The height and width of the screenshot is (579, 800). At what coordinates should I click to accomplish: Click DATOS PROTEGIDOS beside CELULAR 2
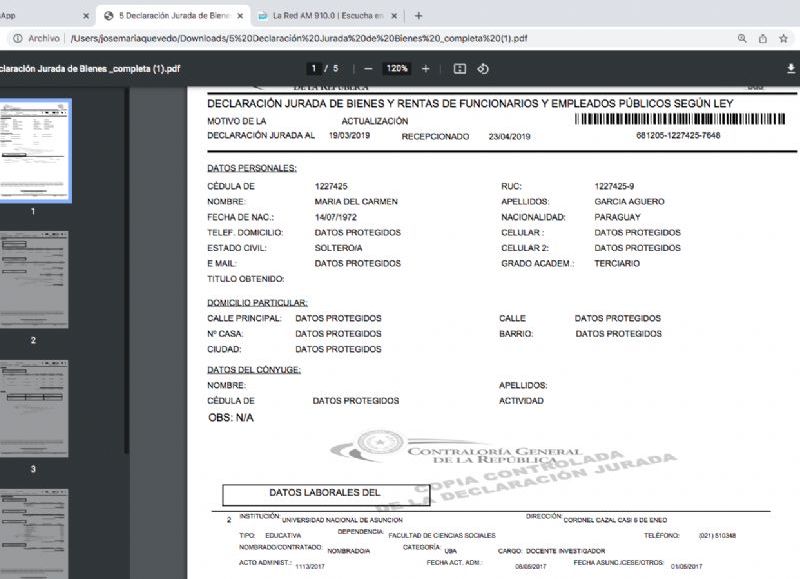click(x=637, y=248)
